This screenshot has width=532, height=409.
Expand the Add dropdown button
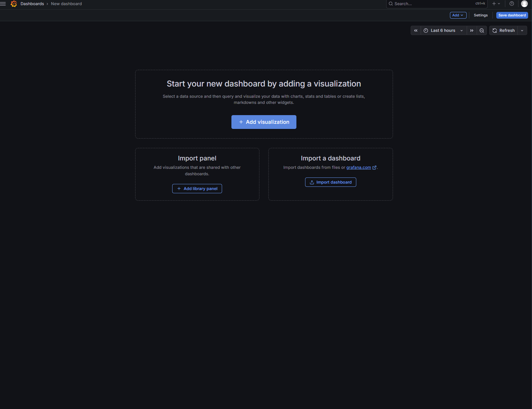[x=458, y=15]
